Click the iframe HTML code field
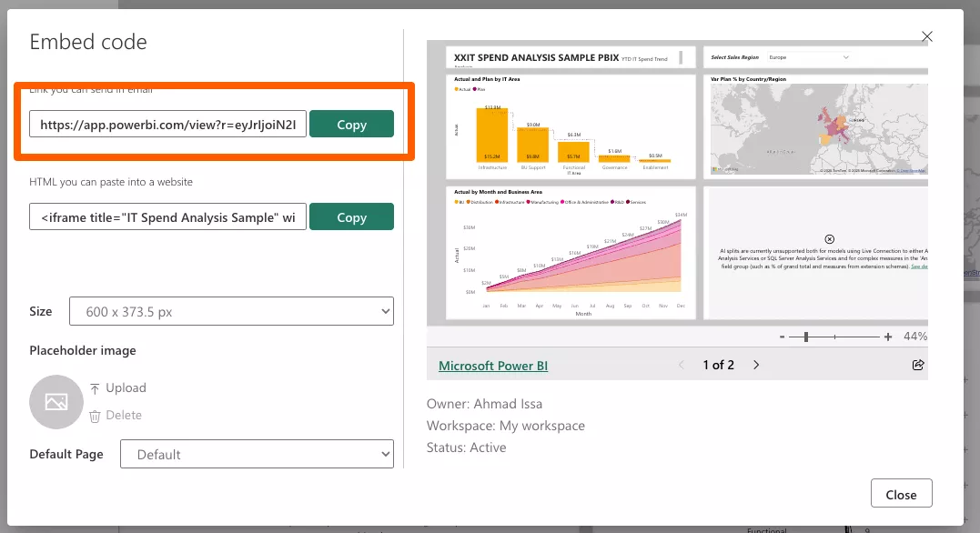The image size is (980, 533). 167,217
